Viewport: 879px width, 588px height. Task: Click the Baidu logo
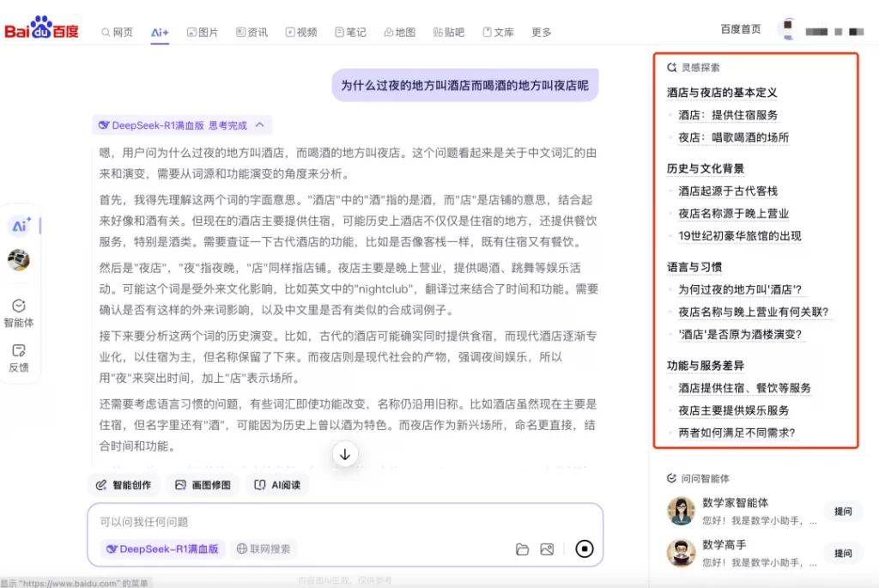pyautogui.click(x=41, y=27)
